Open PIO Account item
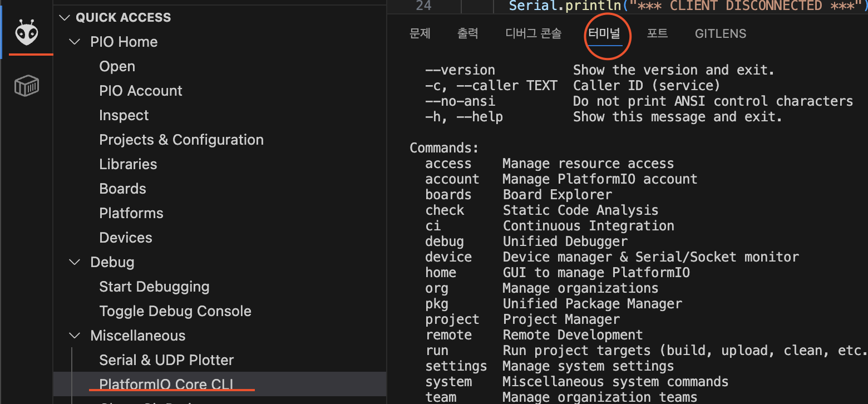This screenshot has height=404, width=868. 141,91
